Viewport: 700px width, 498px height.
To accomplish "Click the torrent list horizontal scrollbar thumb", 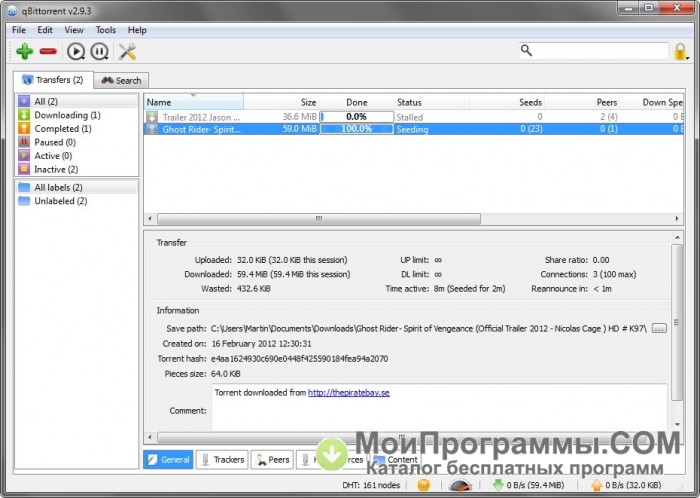I will (x=319, y=219).
